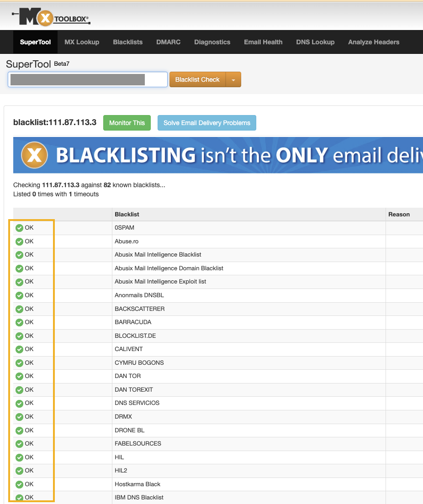The width and height of the screenshot is (423, 504).
Task: Click OK check icon for BARRACUDA
Action: 19,322
